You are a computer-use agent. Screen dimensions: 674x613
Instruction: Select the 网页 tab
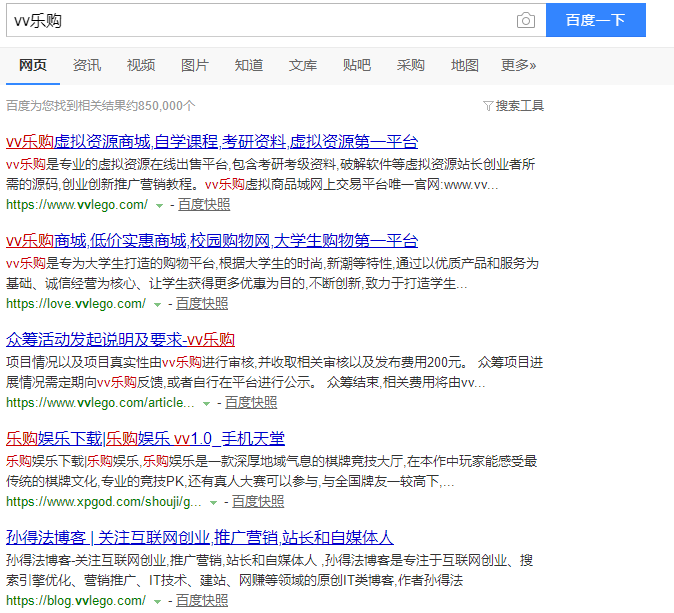pyautogui.click(x=33, y=65)
